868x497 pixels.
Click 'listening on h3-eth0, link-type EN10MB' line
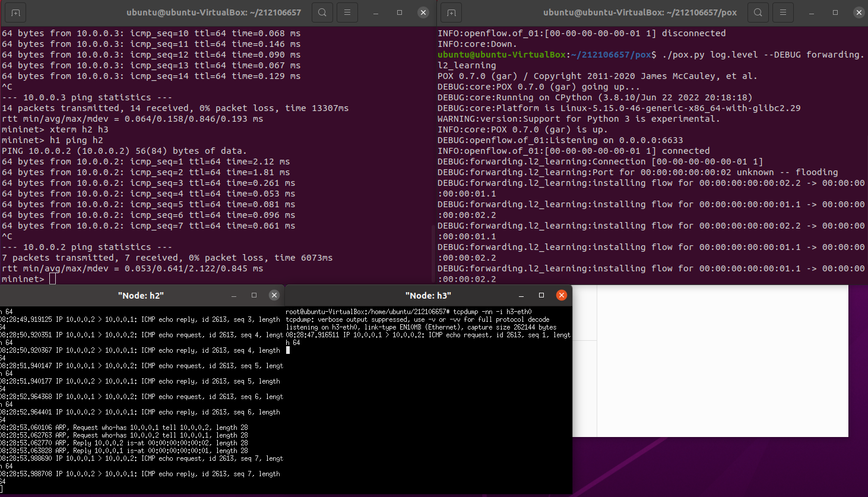tap(421, 327)
